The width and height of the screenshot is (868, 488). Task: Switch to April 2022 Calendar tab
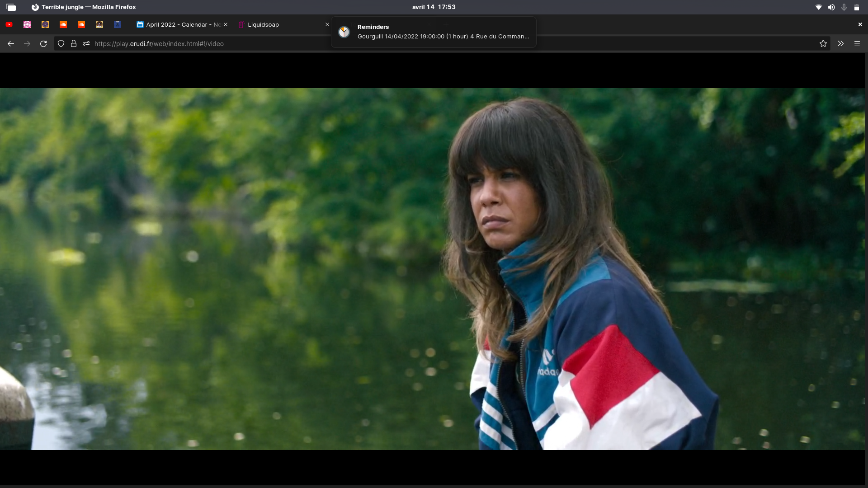(x=179, y=25)
